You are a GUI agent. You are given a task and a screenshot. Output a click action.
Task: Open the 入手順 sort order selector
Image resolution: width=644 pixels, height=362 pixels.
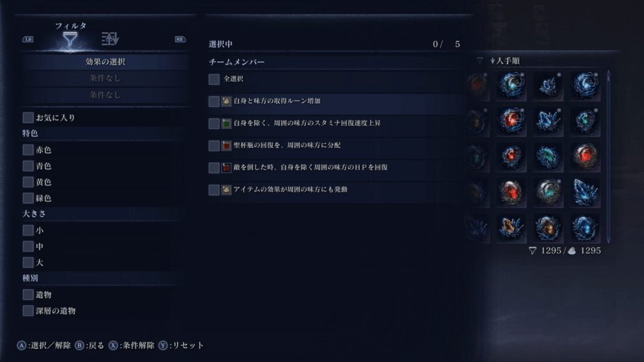click(x=505, y=61)
